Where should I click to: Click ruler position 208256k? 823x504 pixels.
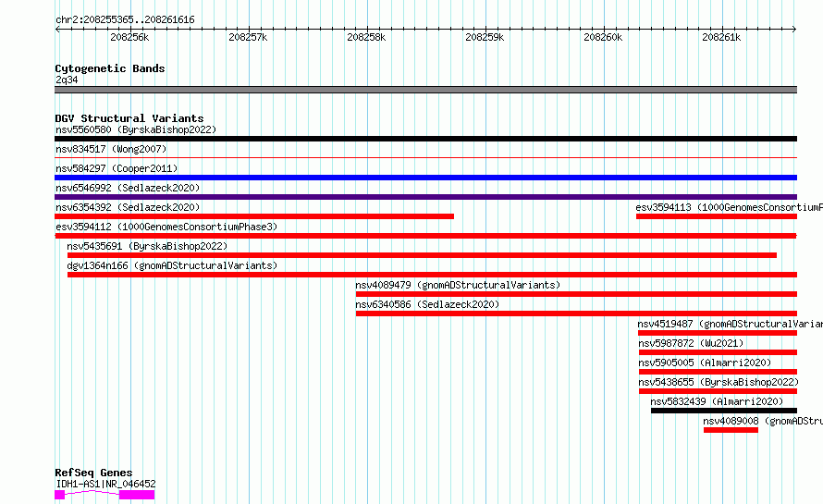point(129,37)
